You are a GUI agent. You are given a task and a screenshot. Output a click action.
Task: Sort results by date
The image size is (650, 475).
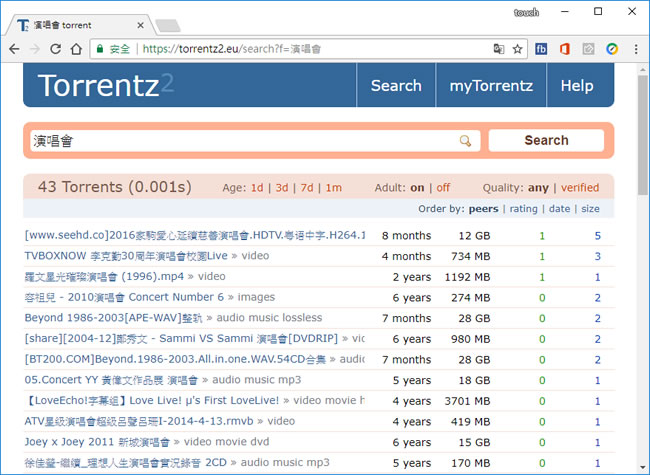pyautogui.click(x=559, y=209)
